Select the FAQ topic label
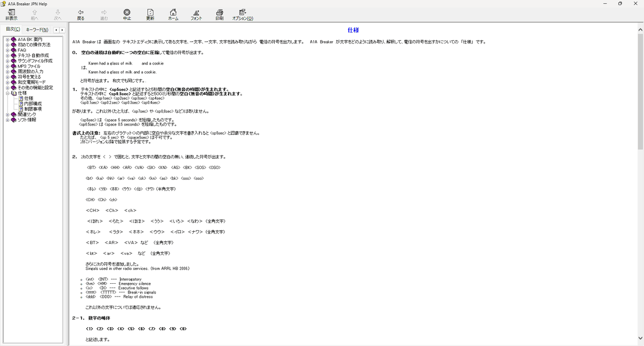The height and width of the screenshot is (346, 644). tap(22, 50)
